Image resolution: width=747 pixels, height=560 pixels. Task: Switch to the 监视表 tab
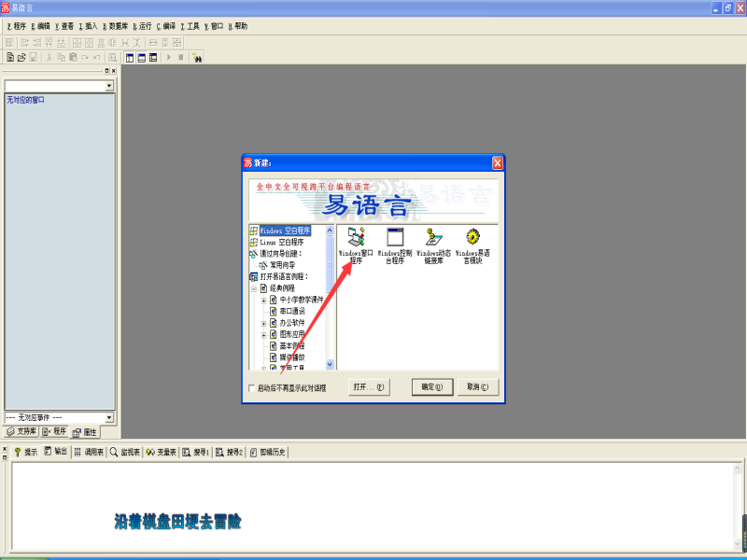125,452
